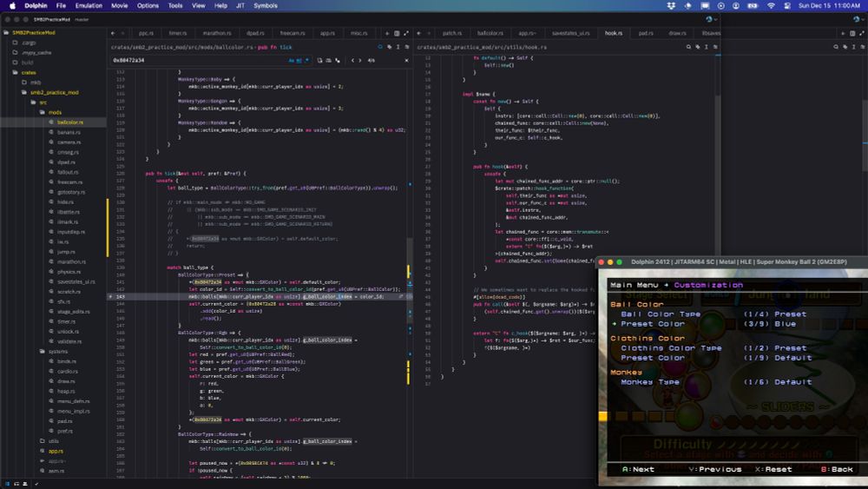Split the left editor pane
This screenshot has height=489, width=868.
(397, 33)
